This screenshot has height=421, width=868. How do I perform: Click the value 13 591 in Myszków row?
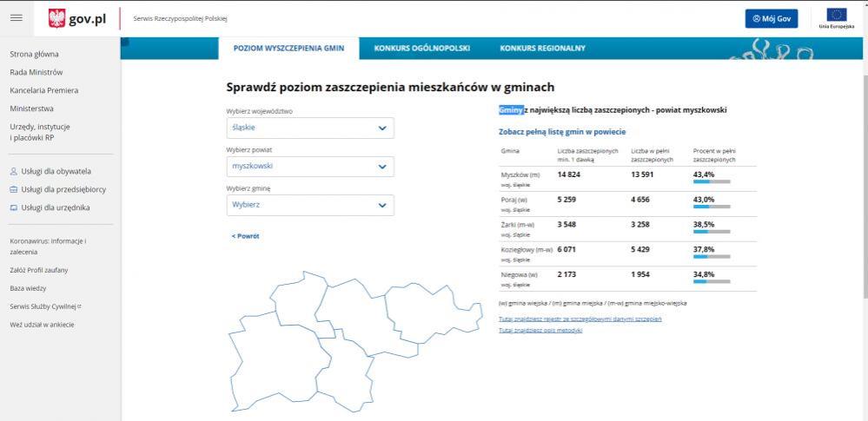click(x=642, y=174)
